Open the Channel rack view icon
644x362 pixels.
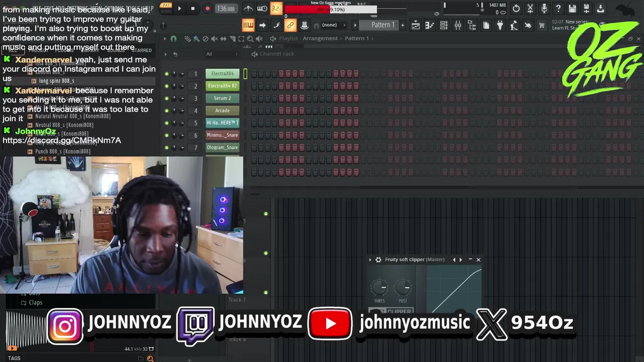(444, 26)
